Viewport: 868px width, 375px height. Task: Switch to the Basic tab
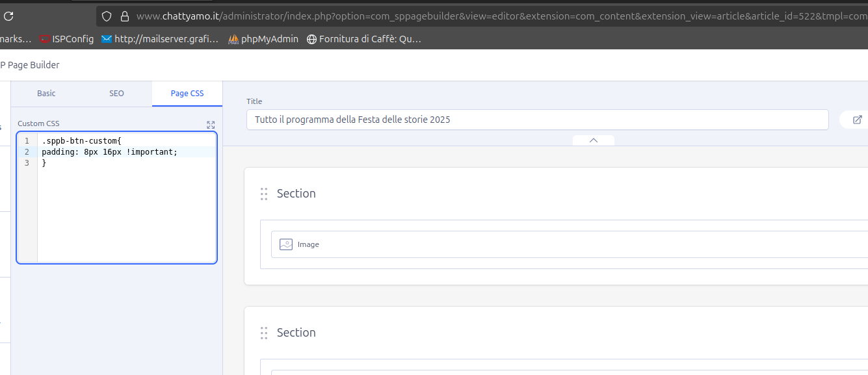(46, 94)
